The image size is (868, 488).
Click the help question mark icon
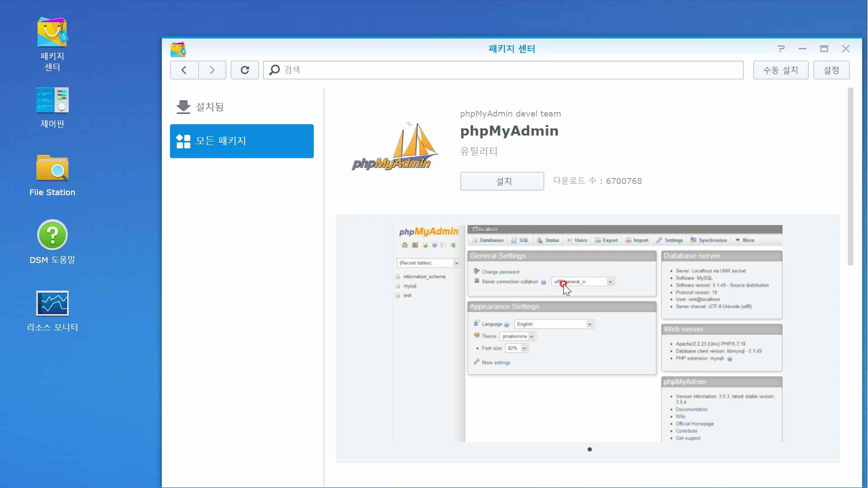781,49
